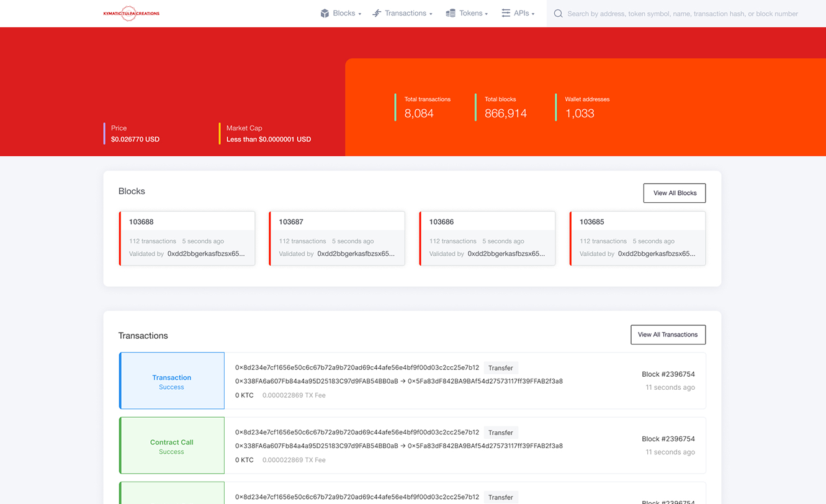The height and width of the screenshot is (504, 826).
Task: Click the Transactions arrows icon in navbar
Action: tap(377, 13)
